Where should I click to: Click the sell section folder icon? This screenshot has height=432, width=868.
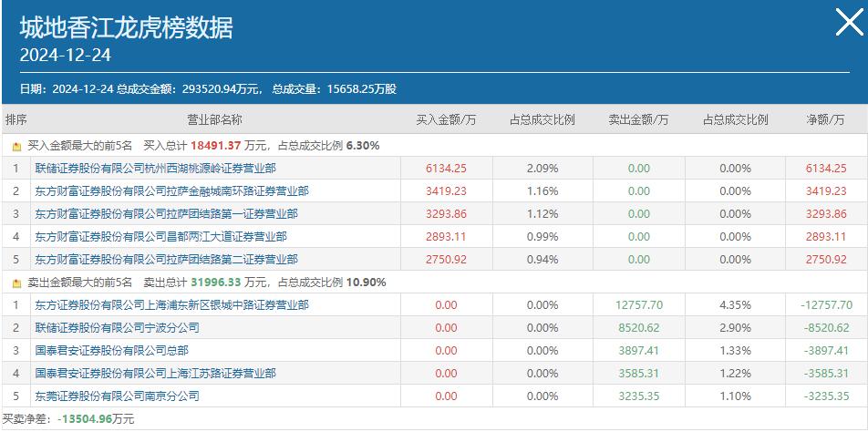(x=16, y=283)
